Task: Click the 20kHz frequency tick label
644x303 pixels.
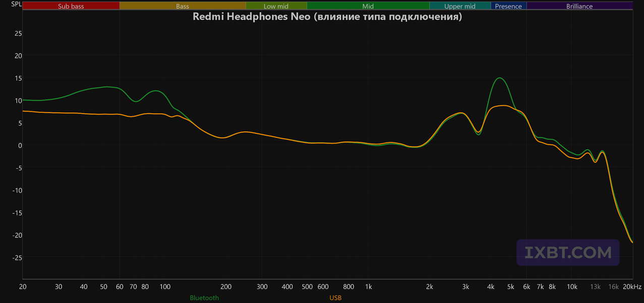Action: [x=632, y=287]
